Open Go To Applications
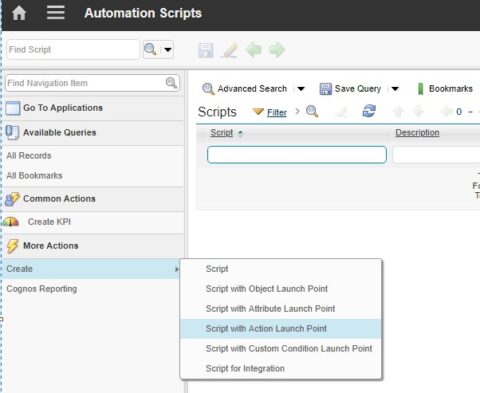The image size is (480, 393). (93, 108)
